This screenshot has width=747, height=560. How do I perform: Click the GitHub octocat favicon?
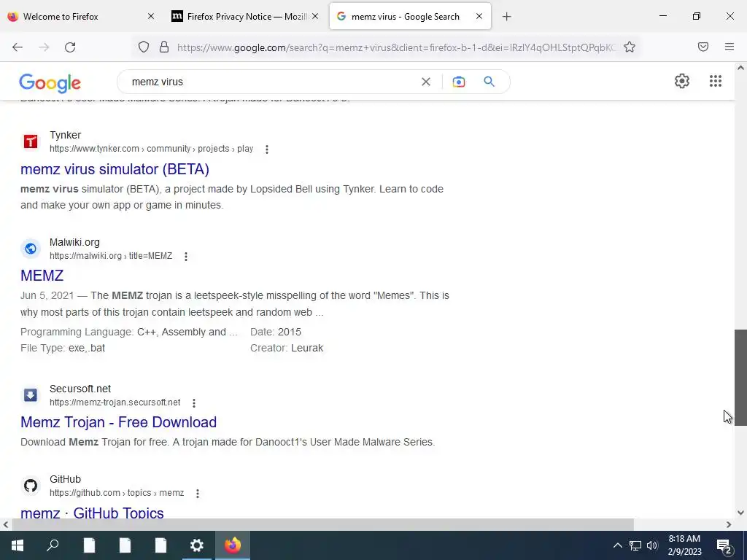coord(31,486)
